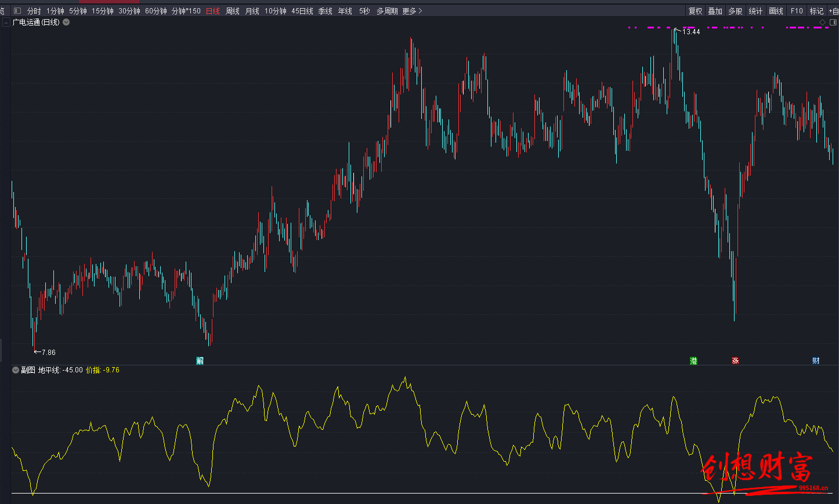Viewport: 839px width, 504px height.
Task: Toggle the right side panel icon
Action: point(833,22)
